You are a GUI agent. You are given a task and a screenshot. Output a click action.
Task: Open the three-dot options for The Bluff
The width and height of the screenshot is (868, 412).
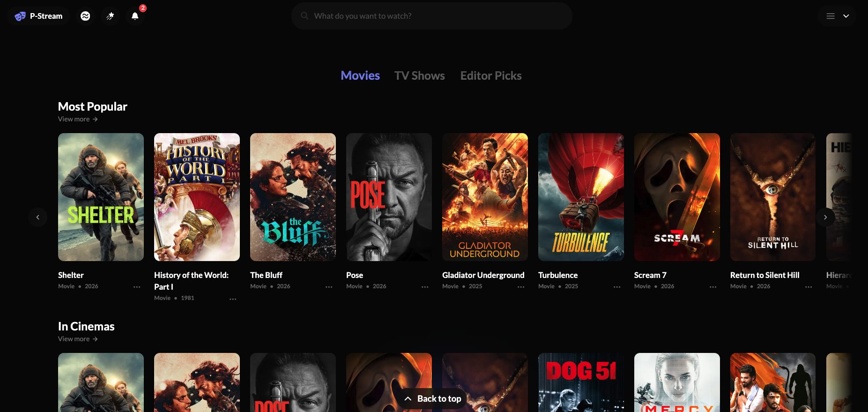[329, 287]
